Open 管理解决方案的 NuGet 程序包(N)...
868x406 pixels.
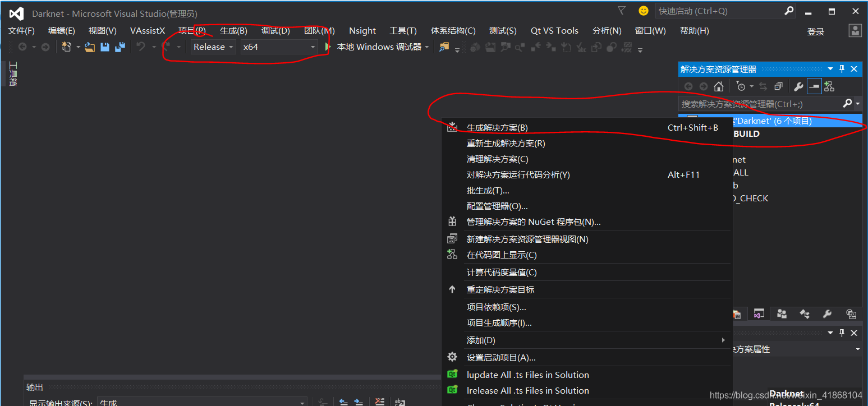pos(586,222)
